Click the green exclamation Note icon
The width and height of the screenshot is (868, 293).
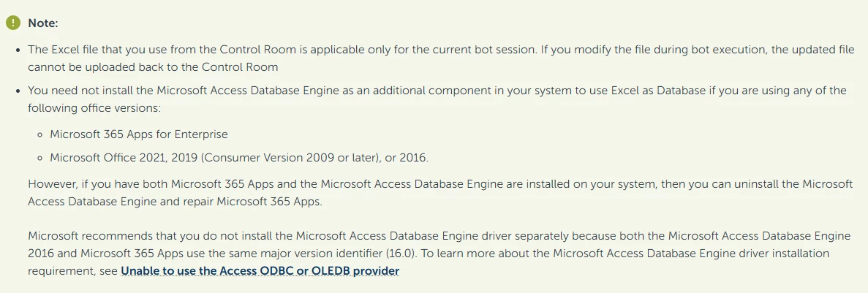12,23
